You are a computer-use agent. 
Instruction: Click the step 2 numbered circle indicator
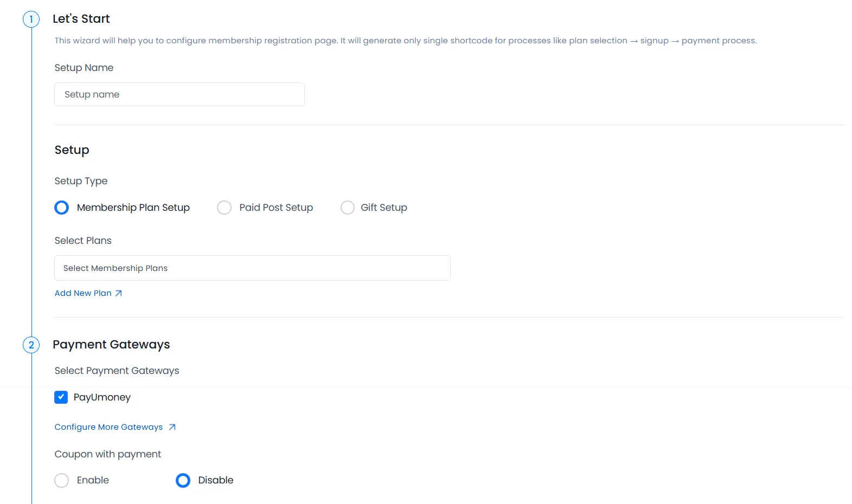tap(31, 345)
